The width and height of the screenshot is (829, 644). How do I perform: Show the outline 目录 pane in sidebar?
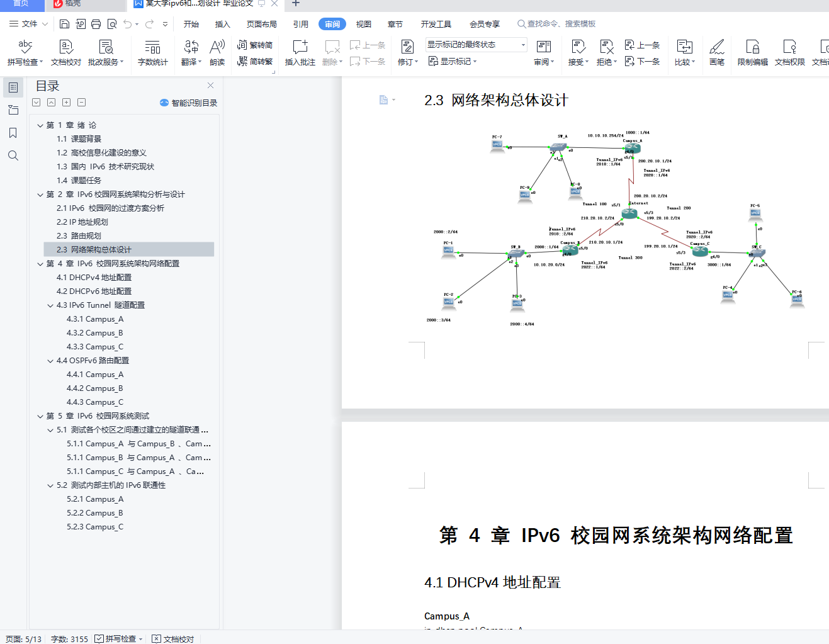pos(13,88)
